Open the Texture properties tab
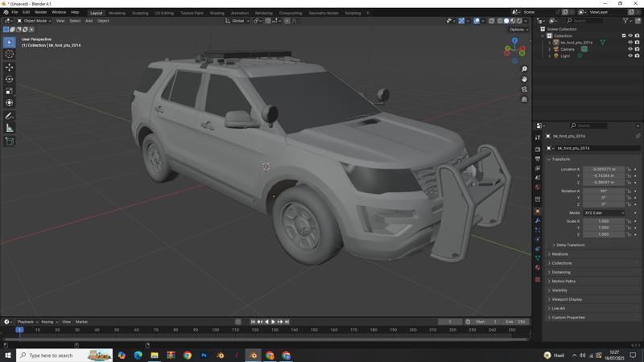Viewport: 644px width, 362px height. pos(538,279)
